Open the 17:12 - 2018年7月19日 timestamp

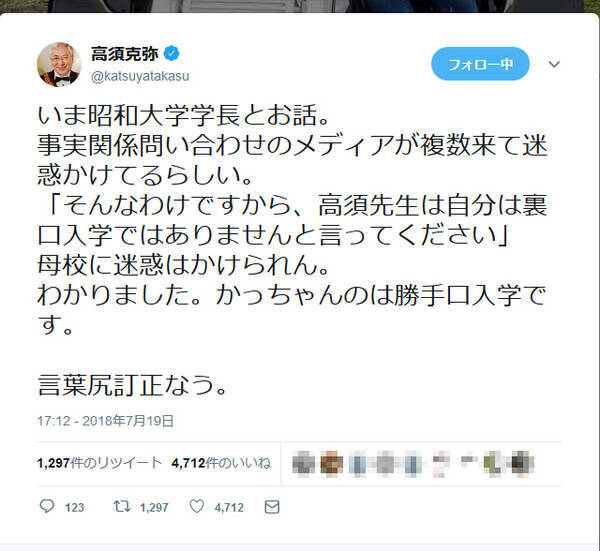click(x=106, y=421)
